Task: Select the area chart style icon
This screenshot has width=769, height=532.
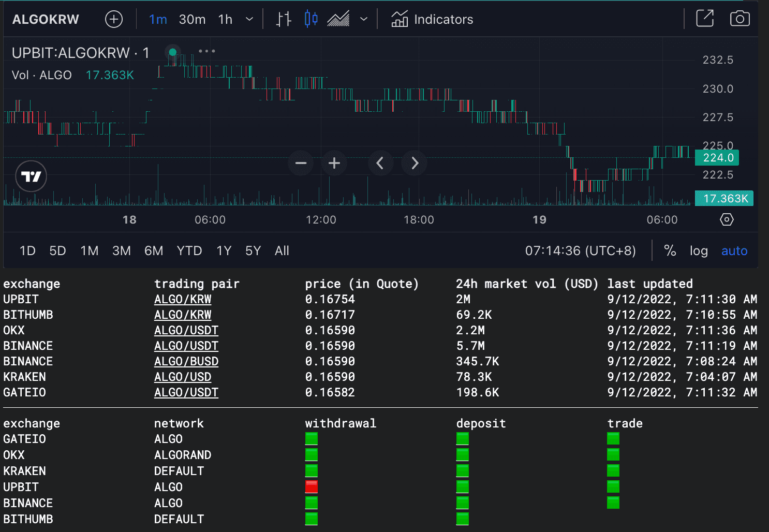Action: point(338,19)
